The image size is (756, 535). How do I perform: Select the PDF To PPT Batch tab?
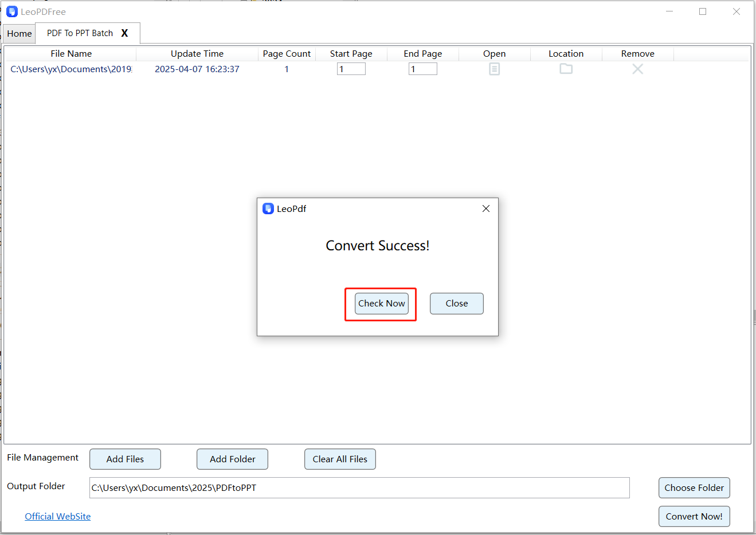(79, 33)
